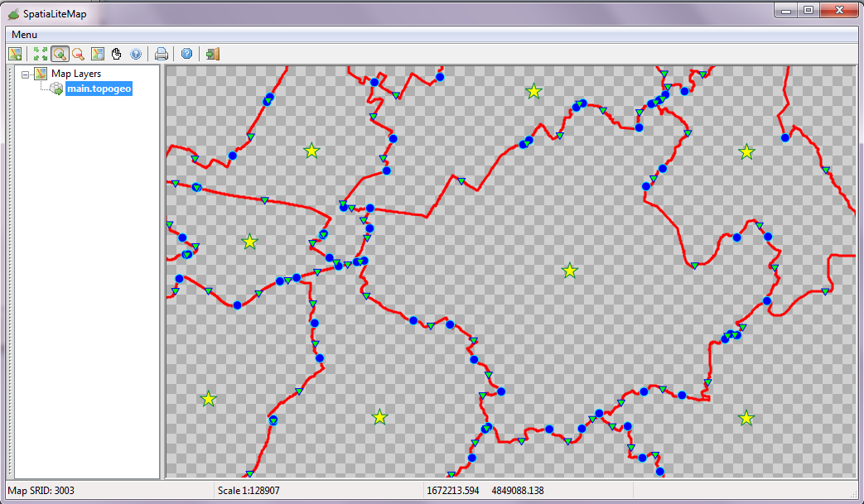Click the zoom to full extent arrows icon
This screenshot has height=504, width=864.
41,54
